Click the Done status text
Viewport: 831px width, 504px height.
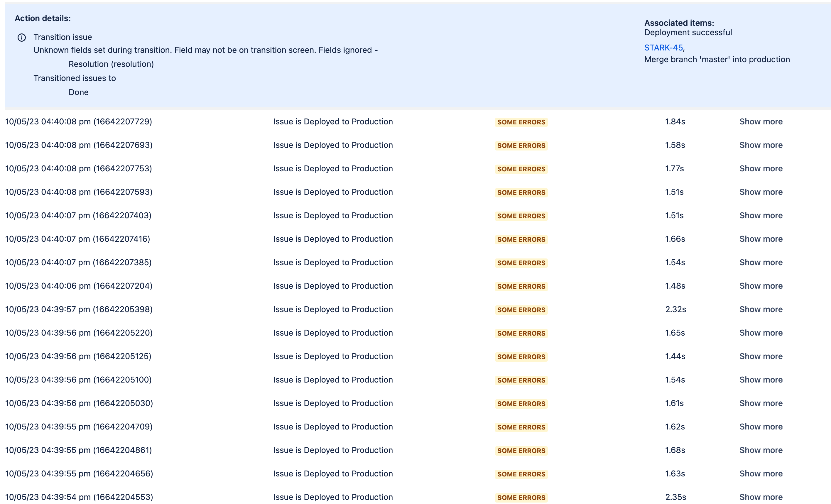(78, 92)
